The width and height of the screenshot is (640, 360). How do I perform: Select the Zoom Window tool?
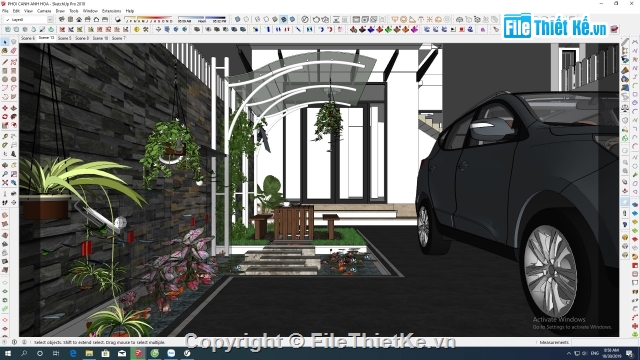[x=13, y=174]
